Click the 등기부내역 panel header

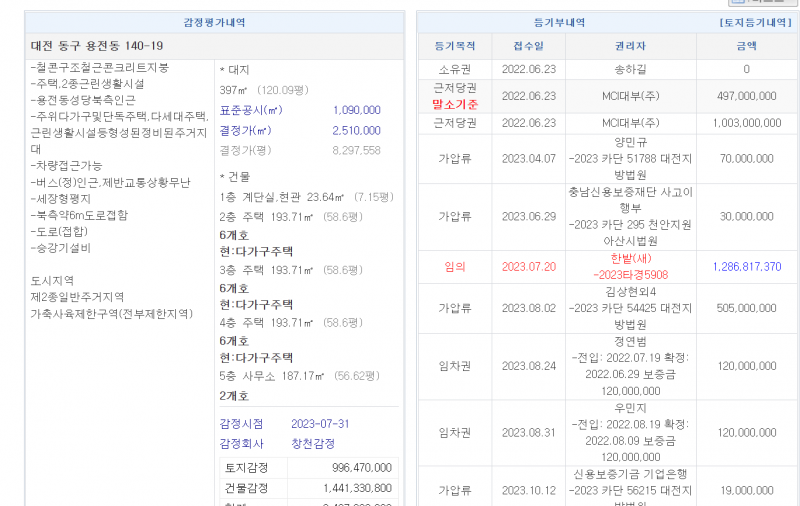point(560,22)
